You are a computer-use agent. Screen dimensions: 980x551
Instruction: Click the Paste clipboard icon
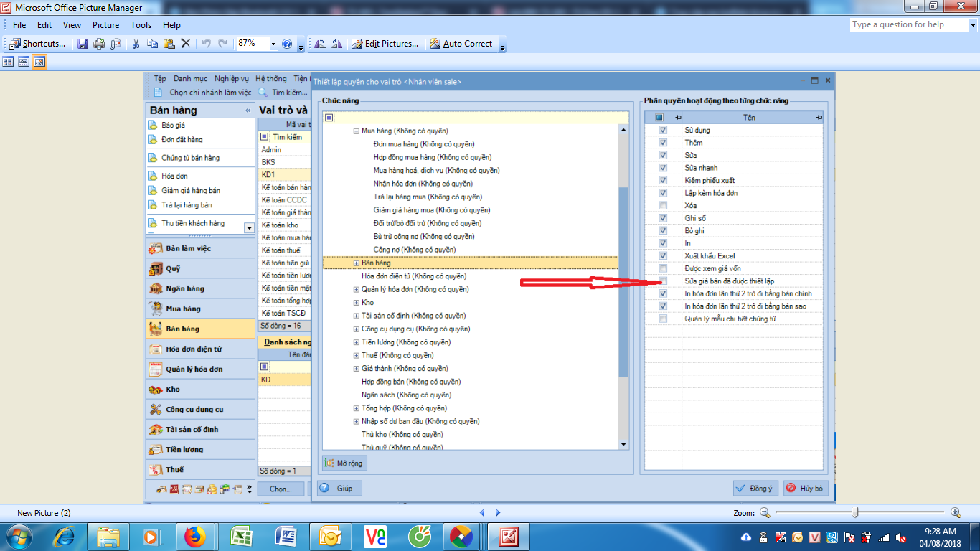point(169,44)
